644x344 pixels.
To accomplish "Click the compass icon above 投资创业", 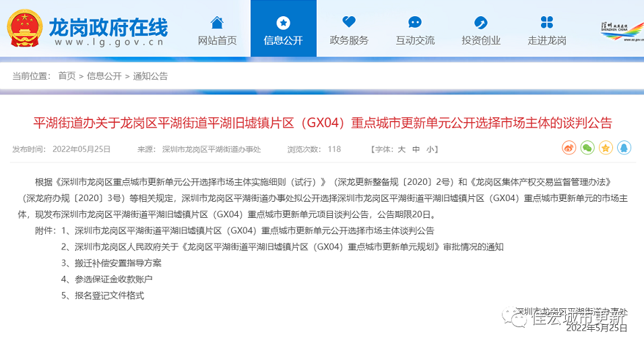I will click(481, 22).
